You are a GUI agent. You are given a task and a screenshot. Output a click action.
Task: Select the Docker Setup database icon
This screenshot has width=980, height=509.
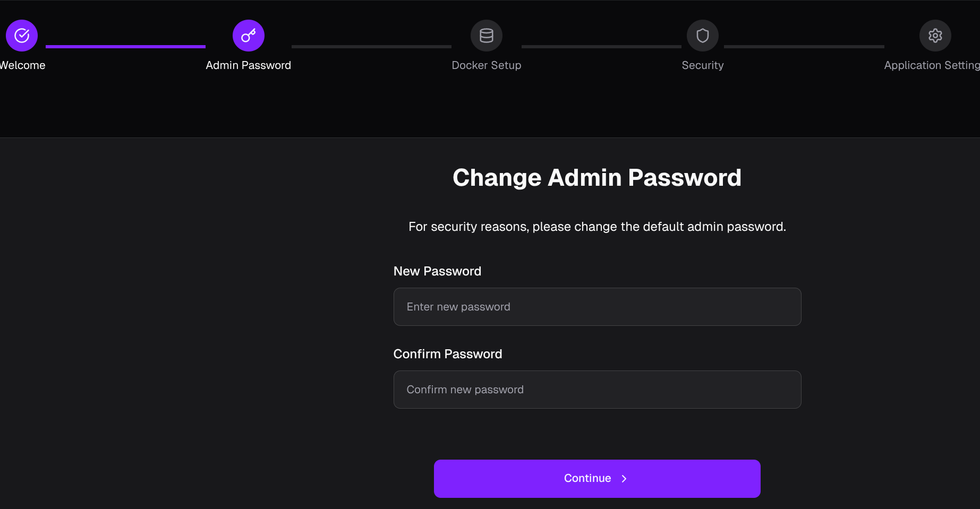pos(486,36)
